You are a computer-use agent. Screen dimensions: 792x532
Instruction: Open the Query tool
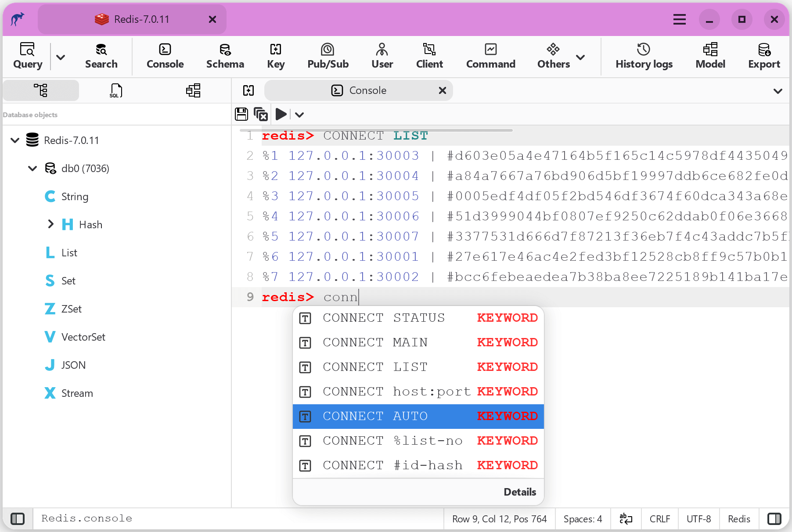pyautogui.click(x=28, y=56)
